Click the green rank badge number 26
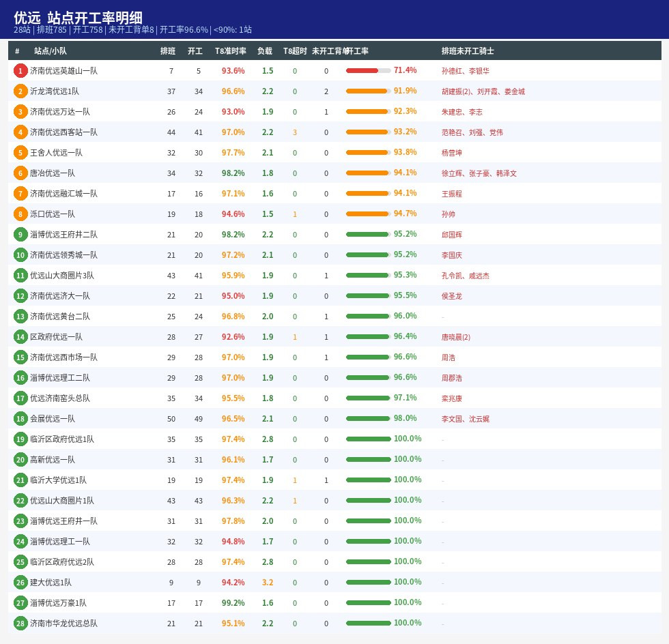Screen dimensions: 669x644 20,583
